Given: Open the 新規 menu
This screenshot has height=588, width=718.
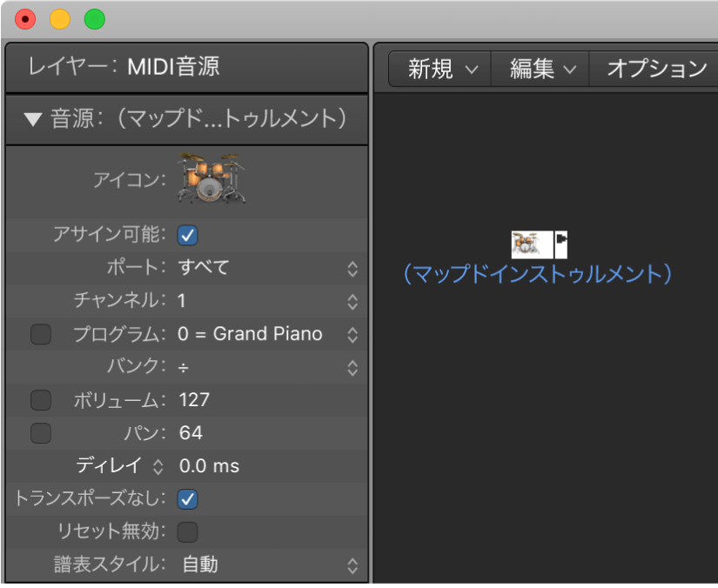Looking at the screenshot, I should click(x=438, y=69).
